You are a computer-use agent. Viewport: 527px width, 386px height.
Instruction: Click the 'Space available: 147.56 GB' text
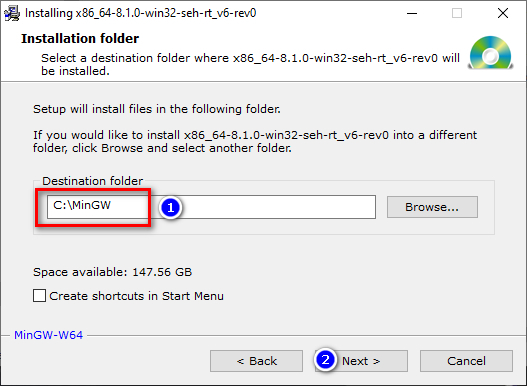pos(113,272)
